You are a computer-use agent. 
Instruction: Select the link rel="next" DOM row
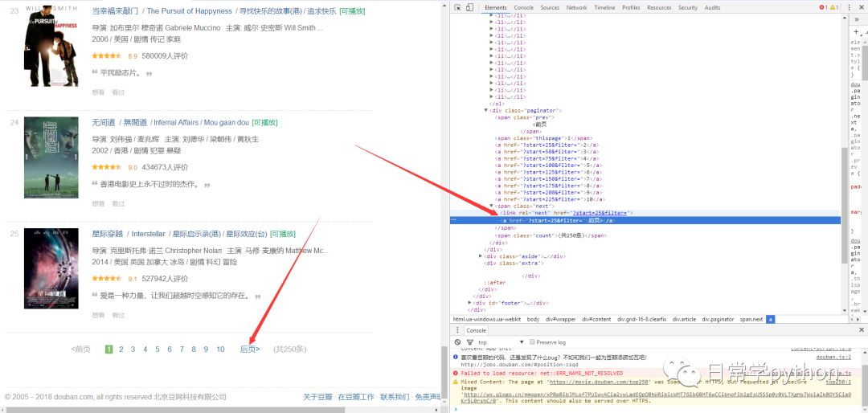(565, 213)
